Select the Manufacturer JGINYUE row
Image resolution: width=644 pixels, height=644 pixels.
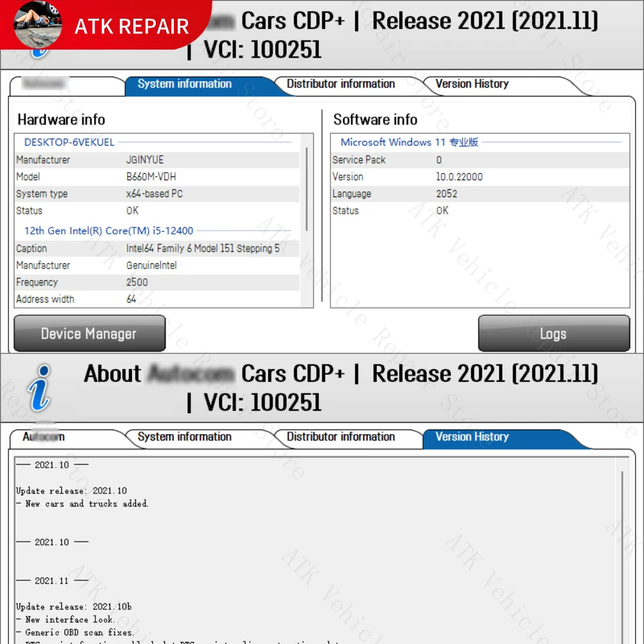tap(158, 160)
